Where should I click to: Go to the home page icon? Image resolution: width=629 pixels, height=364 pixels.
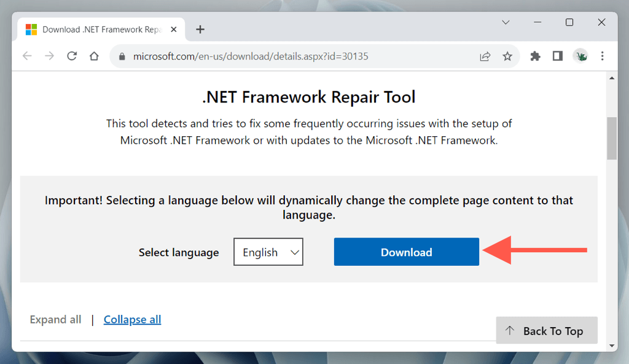pyautogui.click(x=94, y=56)
